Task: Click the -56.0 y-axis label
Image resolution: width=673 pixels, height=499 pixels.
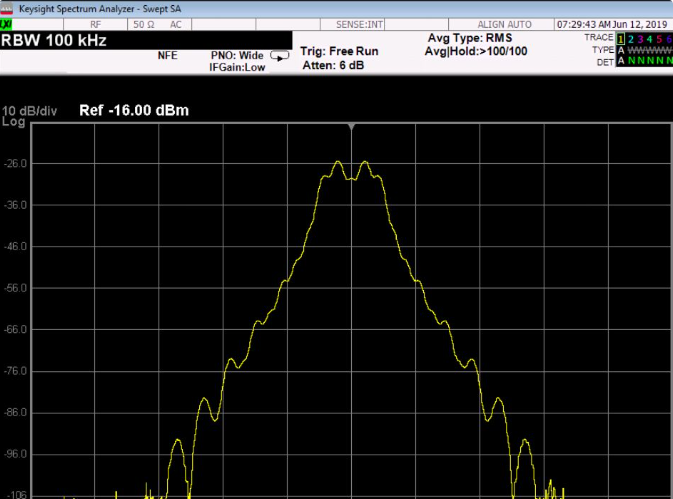Action: tap(16, 288)
